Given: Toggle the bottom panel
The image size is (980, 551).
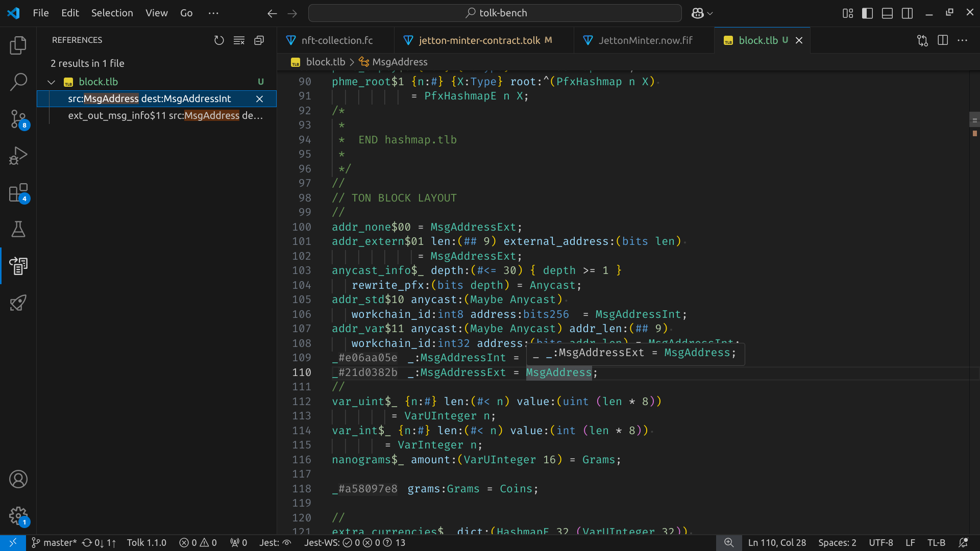Looking at the screenshot, I should pos(888,13).
